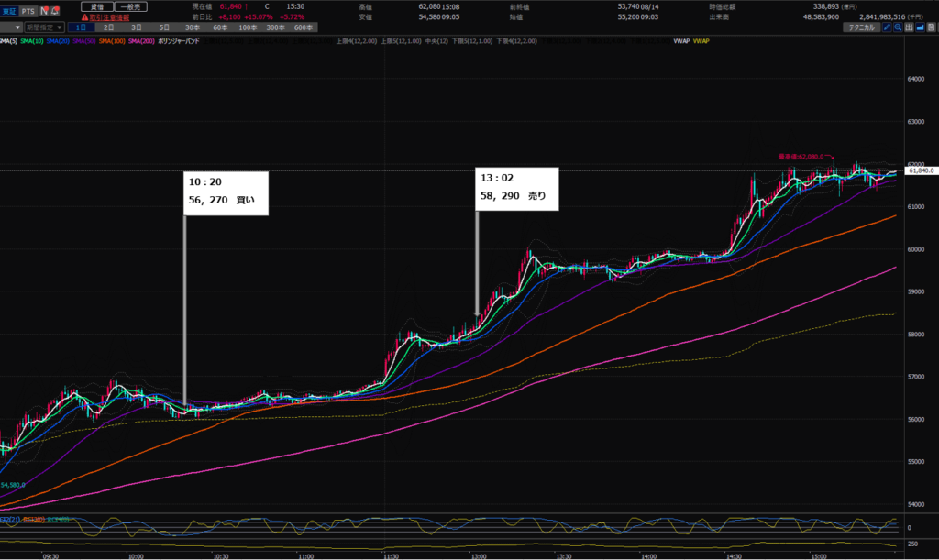This screenshot has height=560, width=939.
Task: Open the 取引注意情報 link
Action: pyautogui.click(x=110, y=18)
